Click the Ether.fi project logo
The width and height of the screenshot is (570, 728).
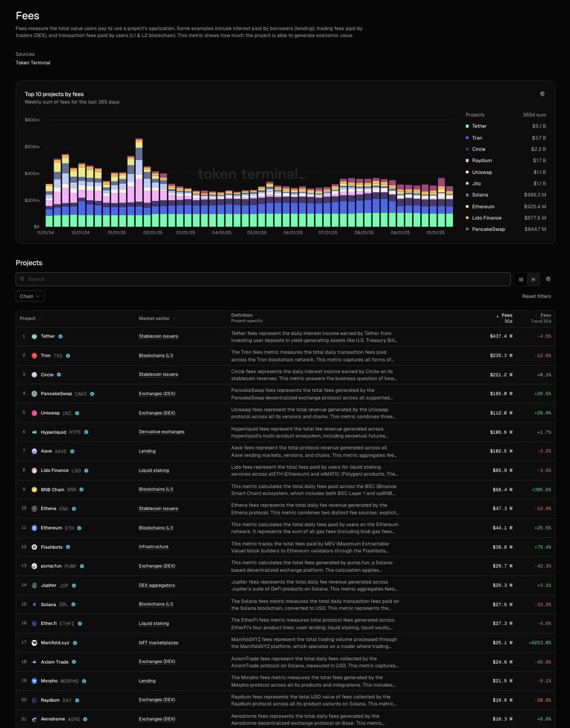[35, 623]
